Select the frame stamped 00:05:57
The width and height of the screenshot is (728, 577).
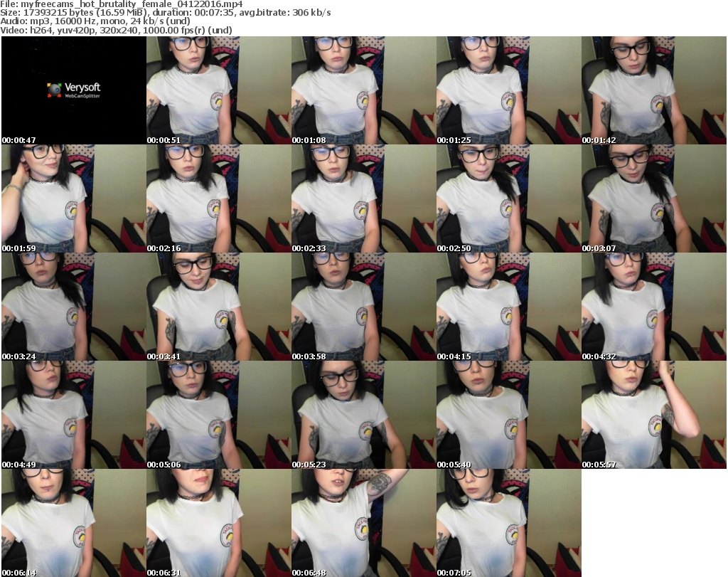coord(654,415)
